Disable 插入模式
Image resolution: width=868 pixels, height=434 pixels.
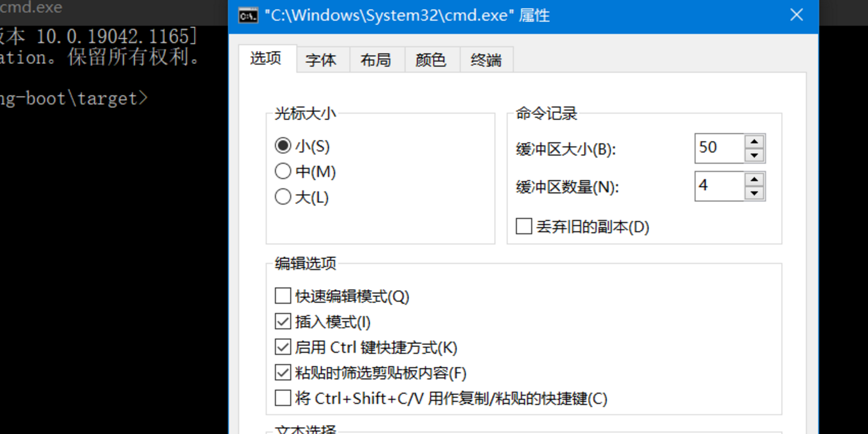[x=282, y=322]
